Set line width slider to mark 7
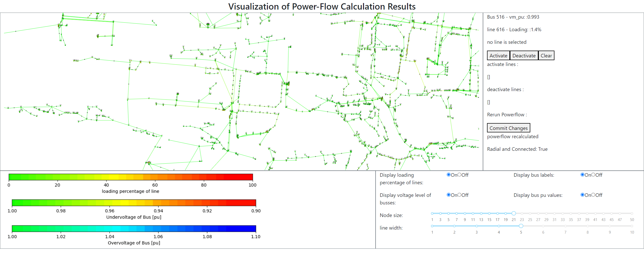This screenshot has height=256, width=644. [565, 226]
